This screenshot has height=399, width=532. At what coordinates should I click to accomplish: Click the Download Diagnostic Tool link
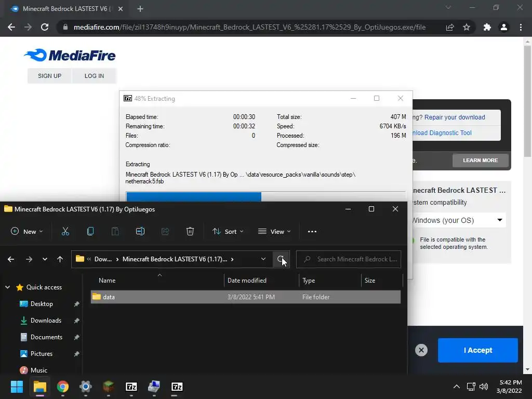(x=442, y=133)
